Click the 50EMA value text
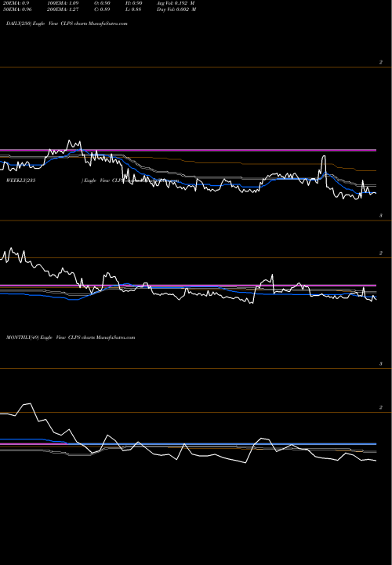Screen dimensions: 392x565 pos(17,9)
